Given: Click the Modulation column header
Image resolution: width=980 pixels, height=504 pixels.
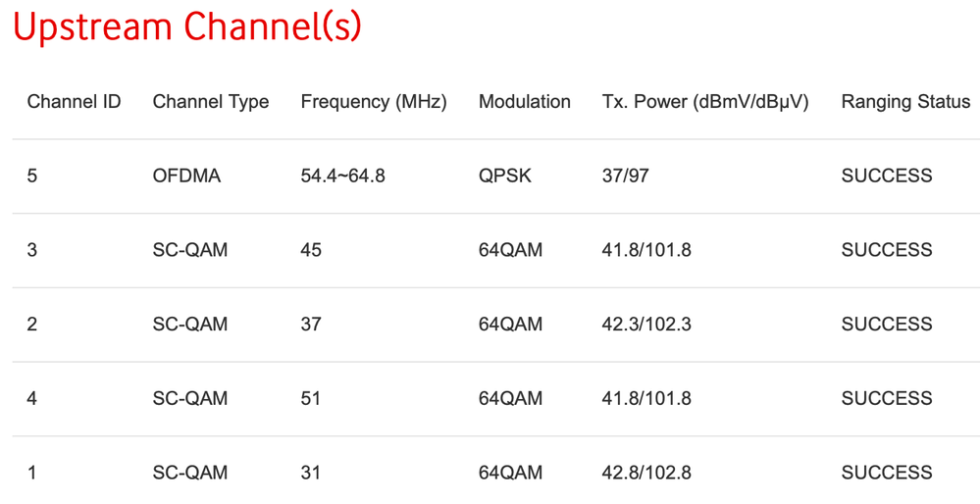Looking at the screenshot, I should [x=524, y=102].
